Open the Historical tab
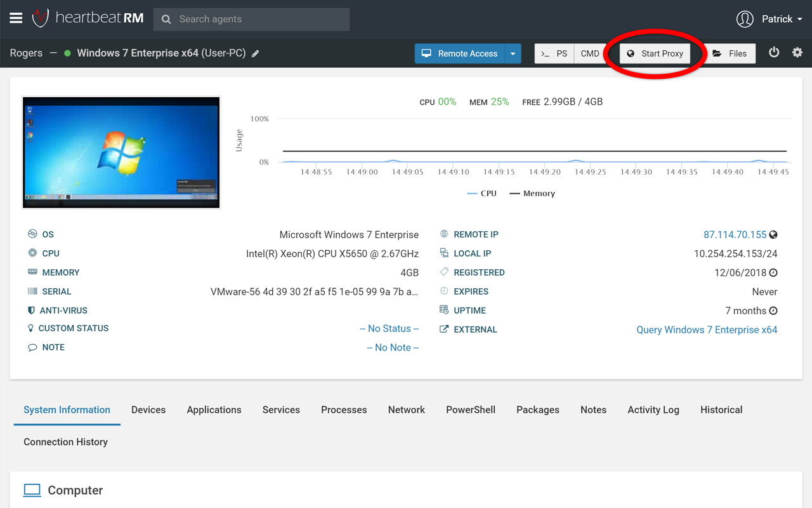 coord(721,410)
